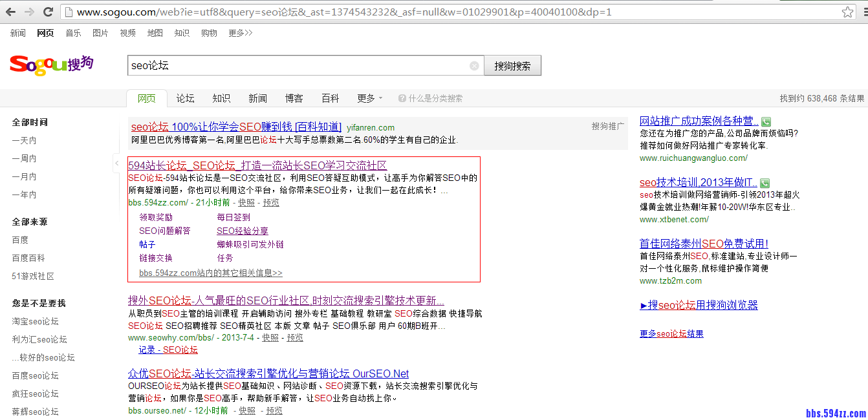Click inside the search query input box
Viewport: 868px width, 420px height.
tap(291, 65)
